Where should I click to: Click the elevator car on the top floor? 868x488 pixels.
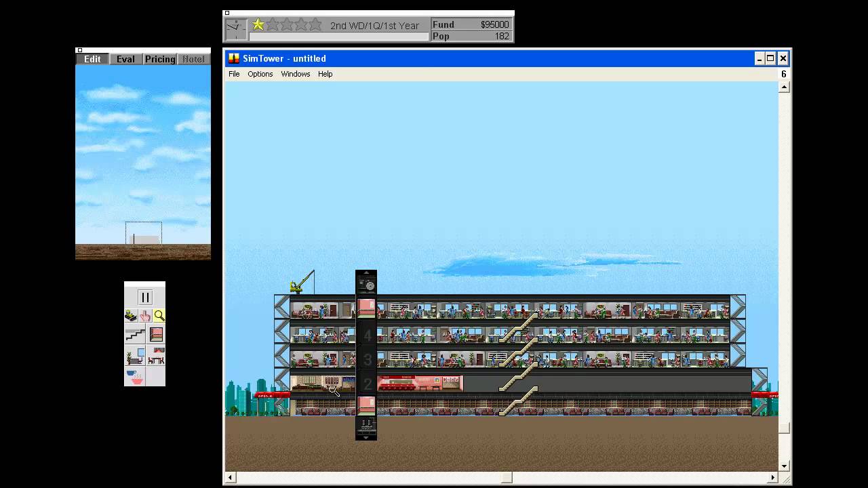(366, 308)
